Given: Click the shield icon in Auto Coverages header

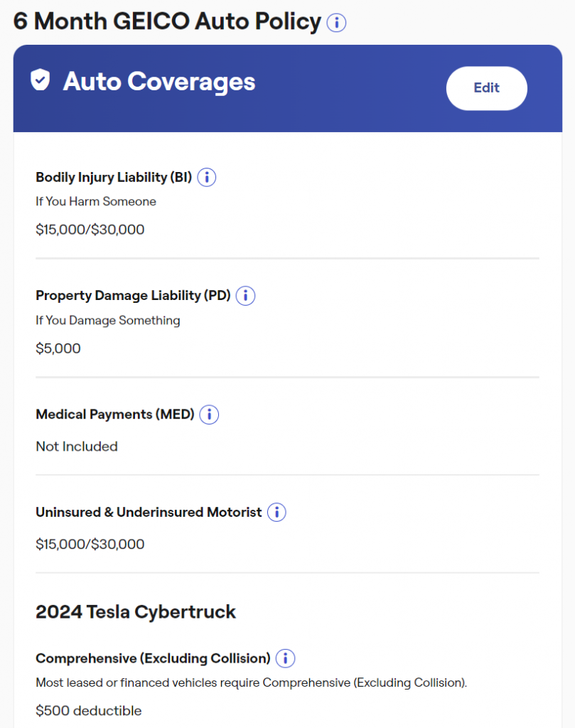Looking at the screenshot, I should click(x=41, y=80).
